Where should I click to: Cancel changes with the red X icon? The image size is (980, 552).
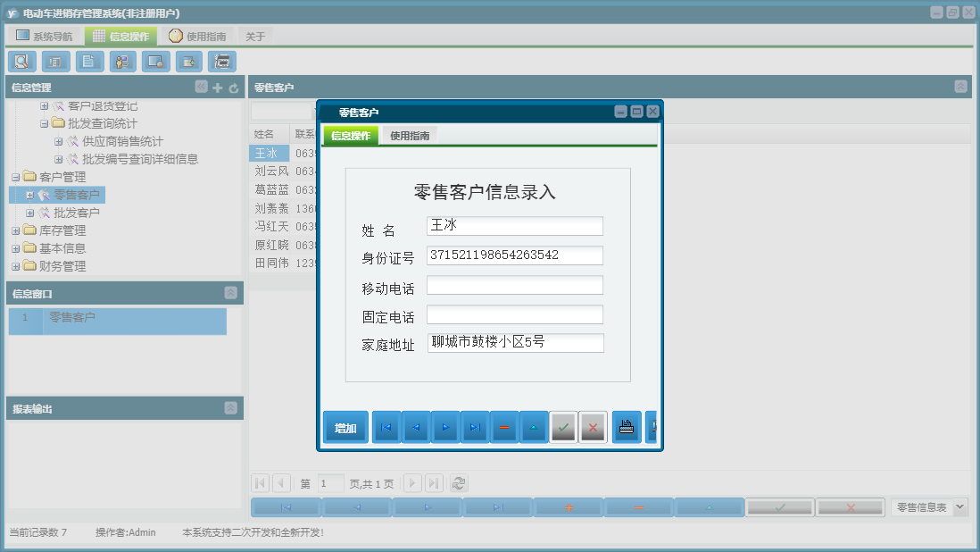[x=593, y=427]
